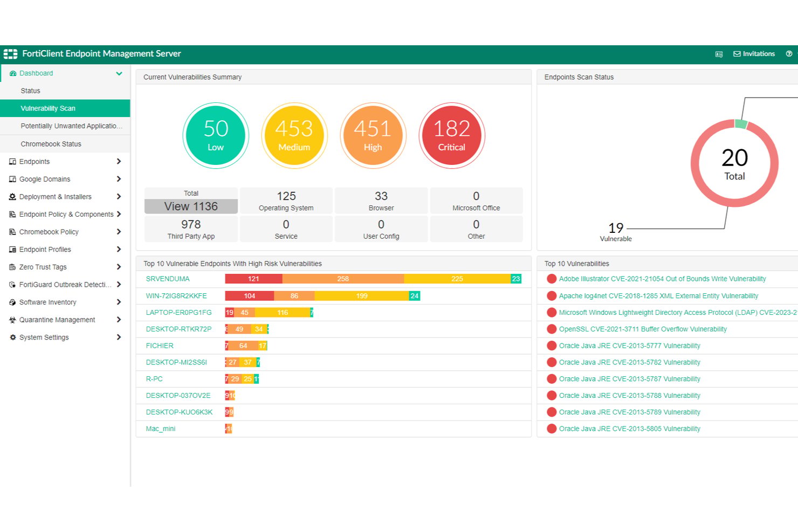Select the 33 Browser tile
The height and width of the screenshot is (532, 798).
(x=381, y=201)
